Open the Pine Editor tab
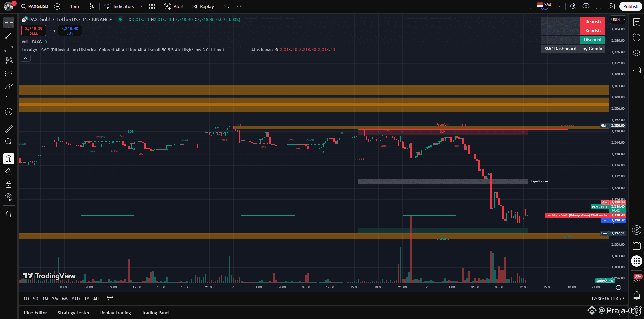 36,313
